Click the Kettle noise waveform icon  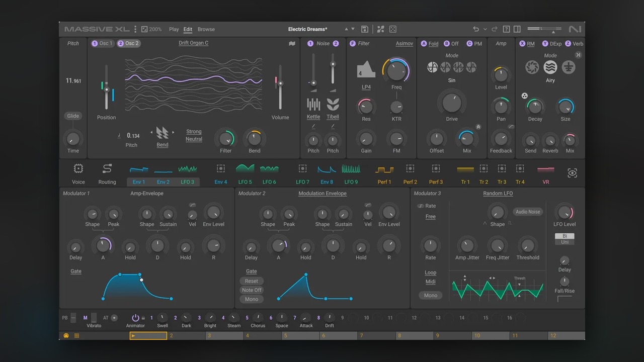coord(313,104)
